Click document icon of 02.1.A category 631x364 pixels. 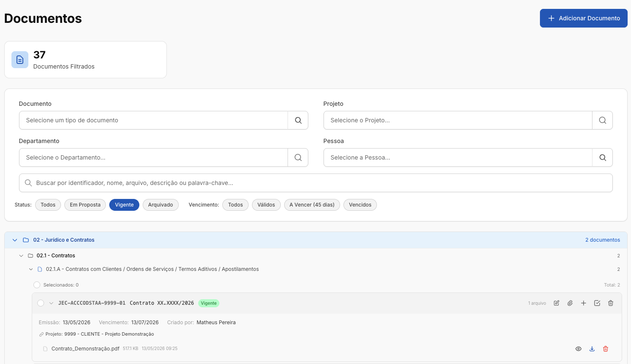pyautogui.click(x=40, y=269)
